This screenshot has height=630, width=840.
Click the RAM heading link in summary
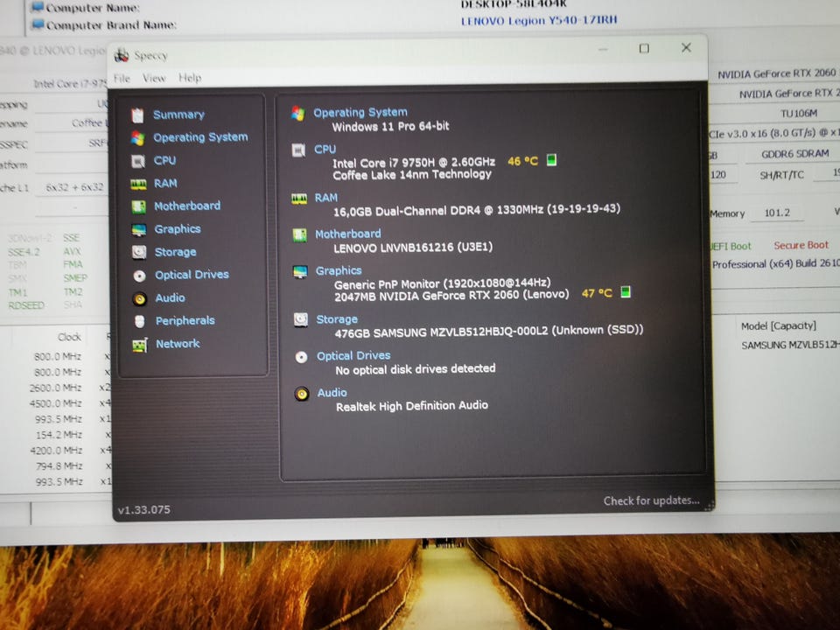325,199
